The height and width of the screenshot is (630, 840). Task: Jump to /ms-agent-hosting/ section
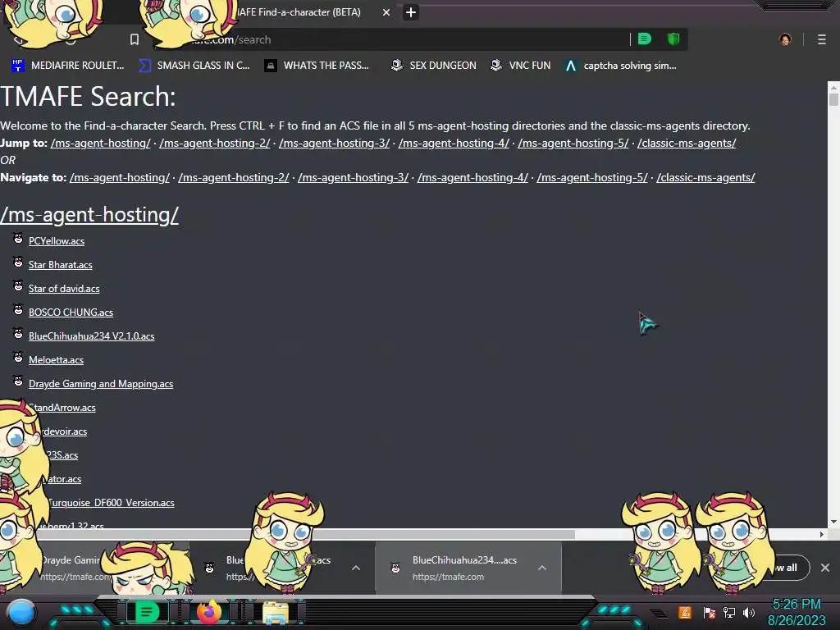101,143
